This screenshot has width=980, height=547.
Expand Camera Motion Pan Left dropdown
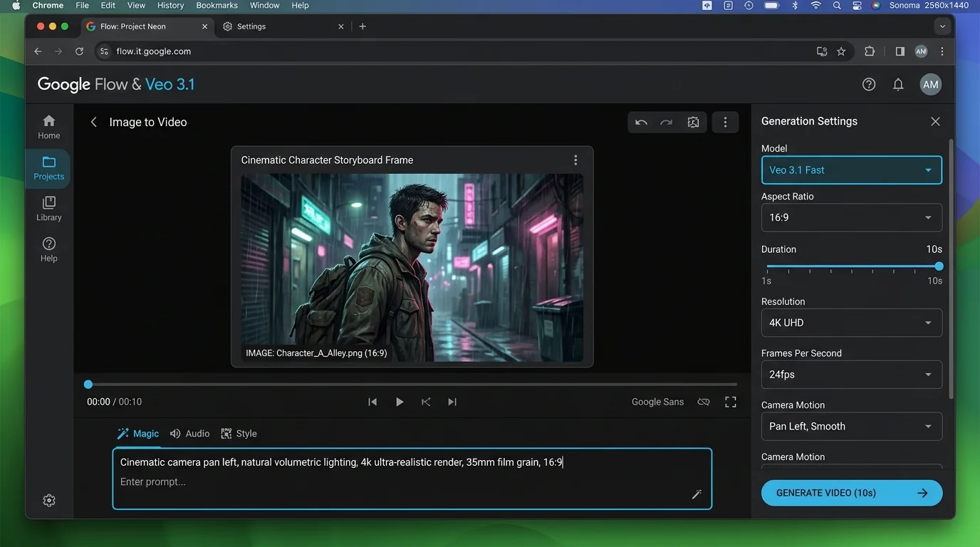click(851, 426)
